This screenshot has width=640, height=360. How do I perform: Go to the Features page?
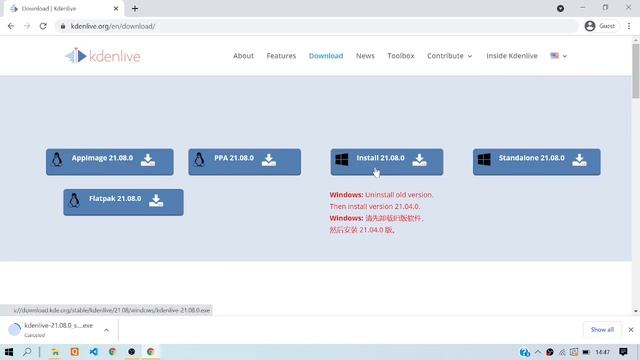(x=281, y=56)
